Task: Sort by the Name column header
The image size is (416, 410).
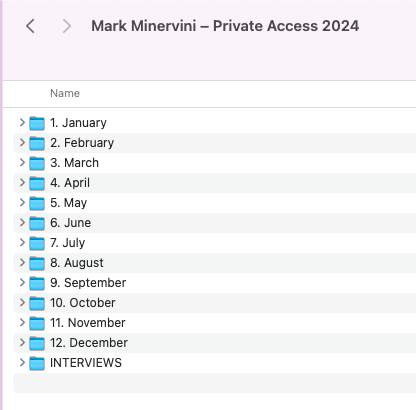Action: point(65,93)
